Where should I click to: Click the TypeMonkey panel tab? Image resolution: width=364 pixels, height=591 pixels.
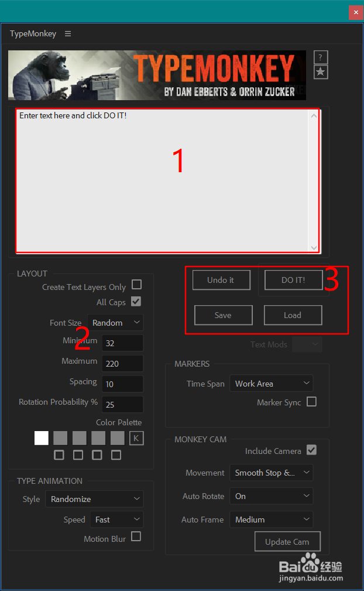point(33,33)
